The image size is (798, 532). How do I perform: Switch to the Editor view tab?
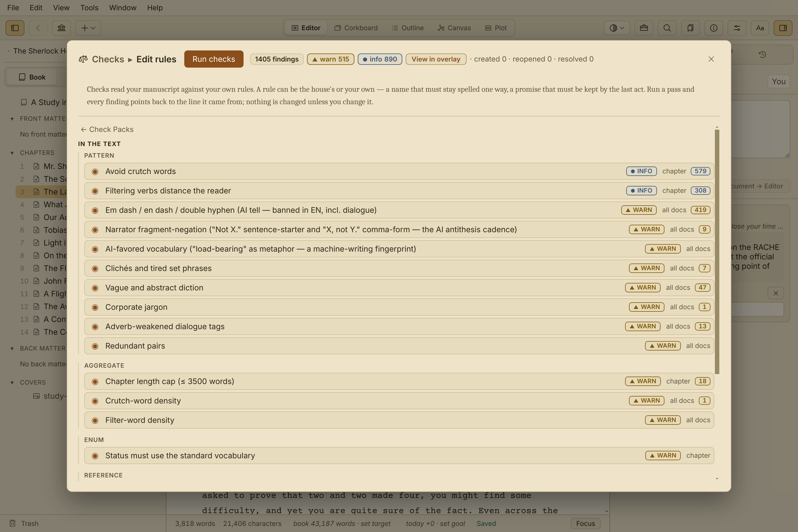coord(306,28)
